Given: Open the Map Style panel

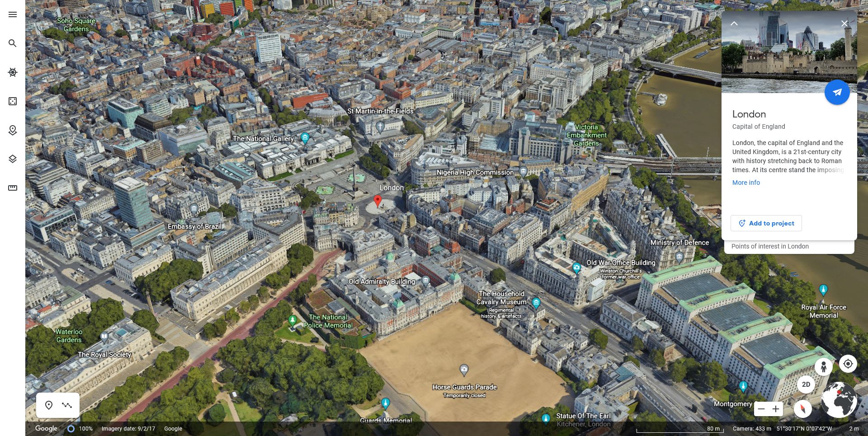Looking at the screenshot, I should [x=13, y=159].
